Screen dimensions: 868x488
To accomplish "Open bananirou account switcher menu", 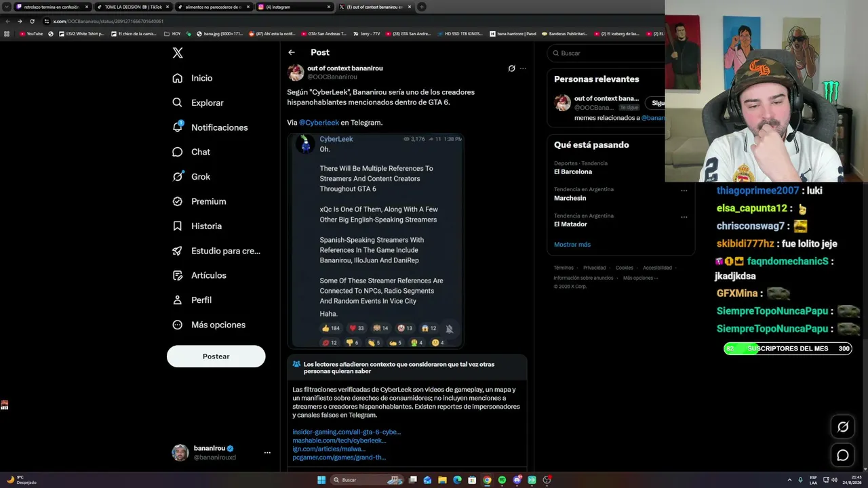I will tap(267, 453).
